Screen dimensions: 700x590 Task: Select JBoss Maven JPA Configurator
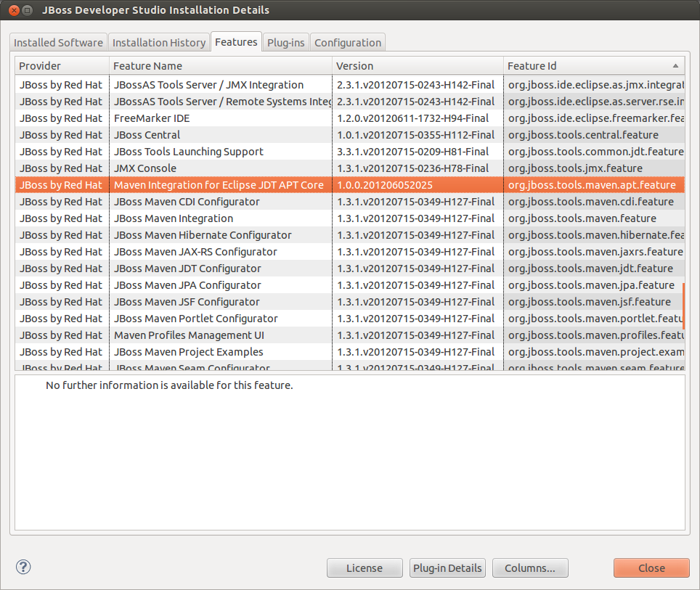(349, 285)
